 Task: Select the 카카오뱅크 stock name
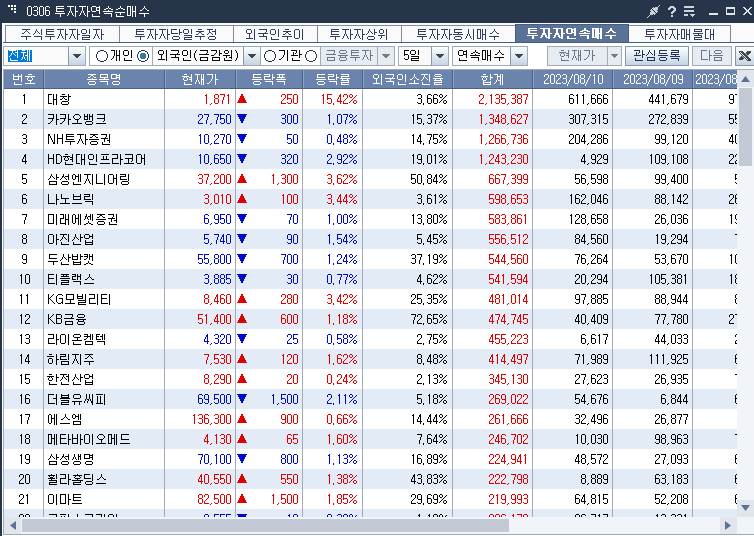click(77, 119)
